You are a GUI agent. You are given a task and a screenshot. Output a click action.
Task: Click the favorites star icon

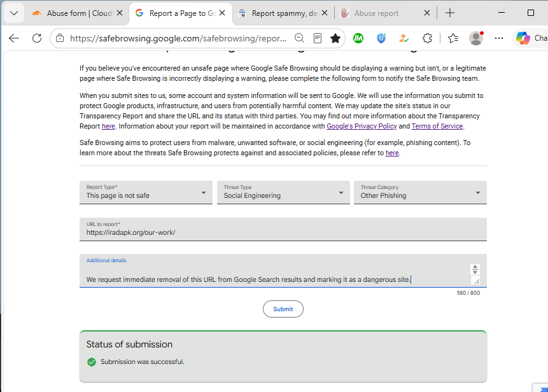click(335, 38)
